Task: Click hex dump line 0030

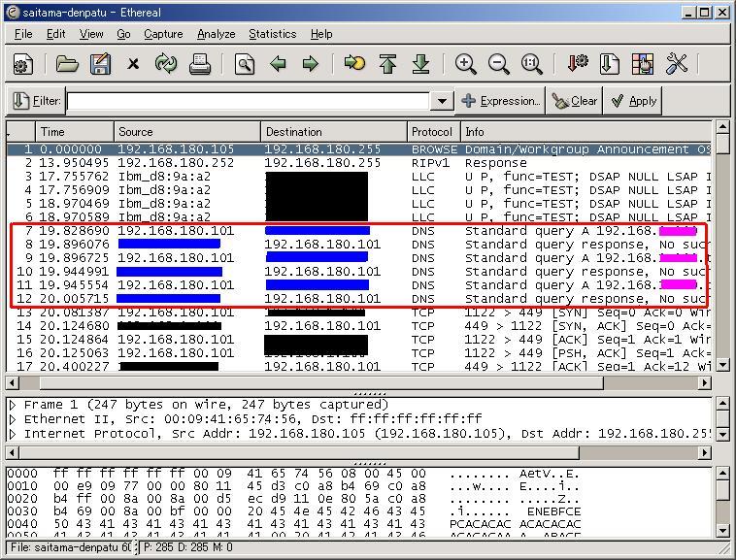Action: point(294,511)
